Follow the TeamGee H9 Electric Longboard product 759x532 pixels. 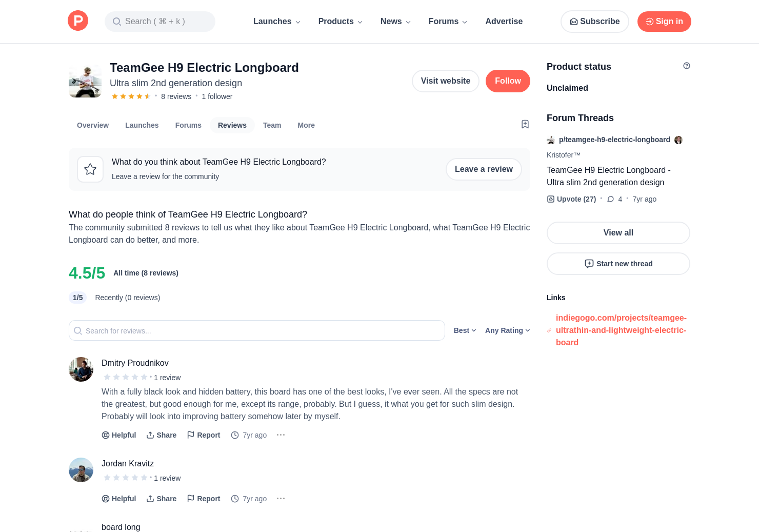(x=507, y=81)
